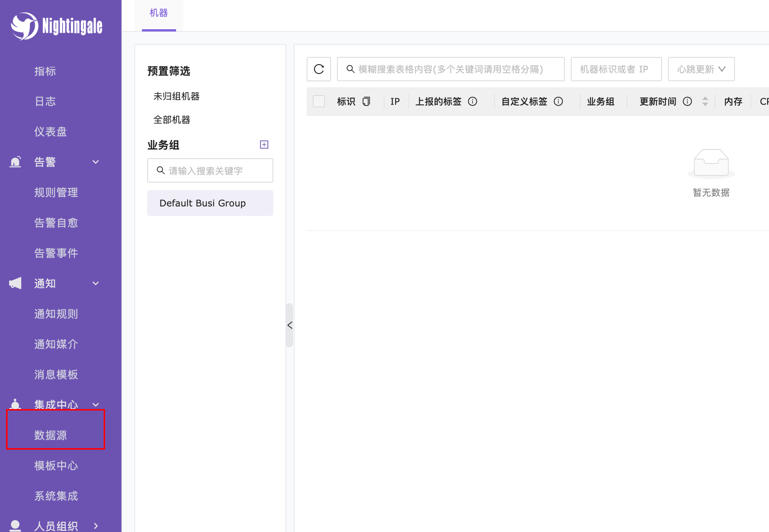Switch to the 机器 tab
The width and height of the screenshot is (769, 532).
(159, 13)
